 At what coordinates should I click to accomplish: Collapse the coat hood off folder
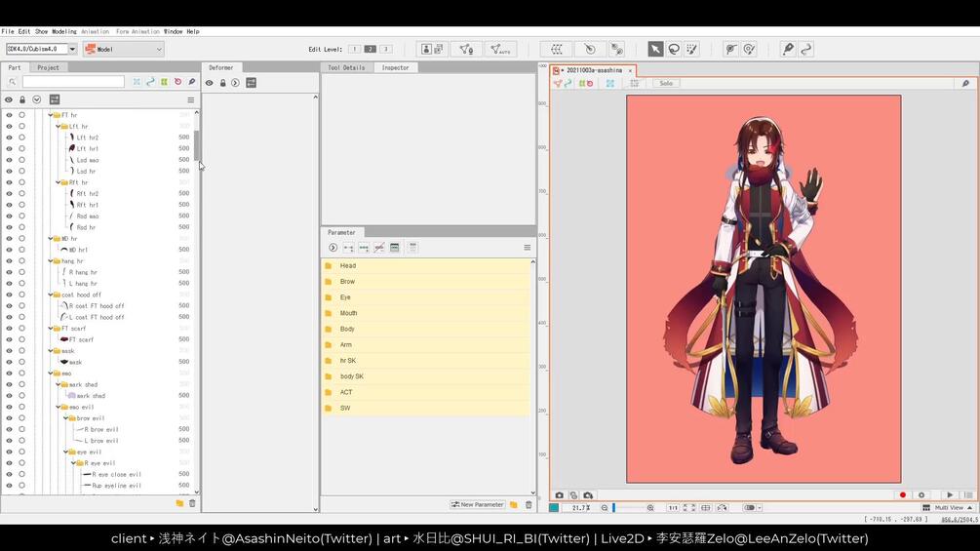pyautogui.click(x=51, y=295)
